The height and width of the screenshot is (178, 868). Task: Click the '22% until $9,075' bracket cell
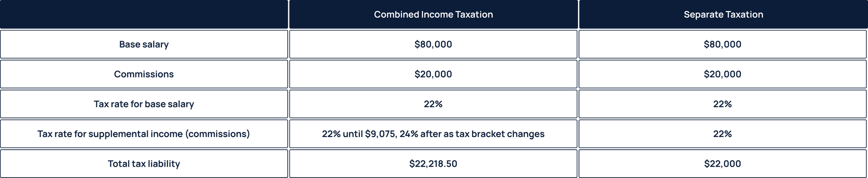coord(433,134)
